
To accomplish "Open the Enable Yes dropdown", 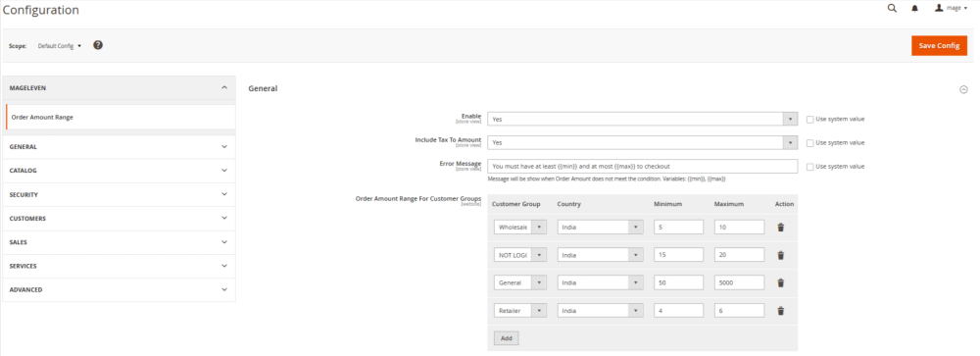I will [643, 119].
